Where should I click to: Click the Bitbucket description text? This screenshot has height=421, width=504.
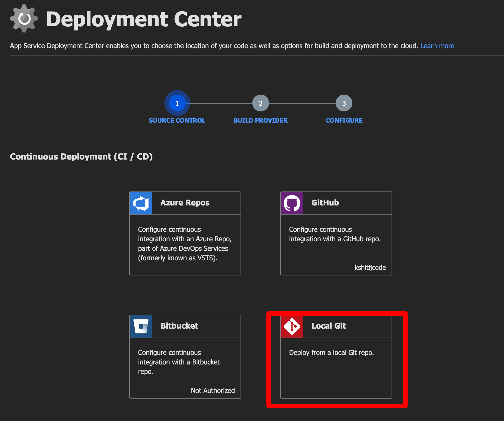tap(179, 362)
